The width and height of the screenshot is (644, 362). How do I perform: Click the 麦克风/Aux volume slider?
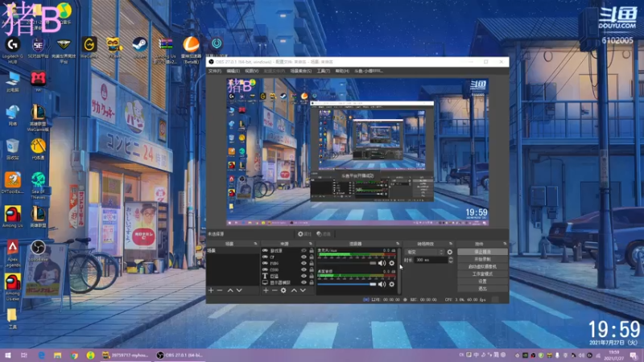[347, 263]
